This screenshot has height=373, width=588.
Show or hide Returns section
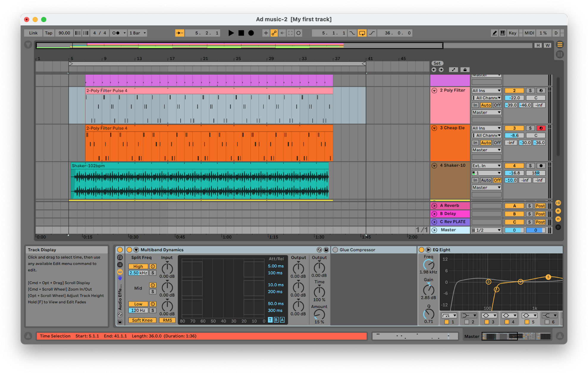pos(558,211)
